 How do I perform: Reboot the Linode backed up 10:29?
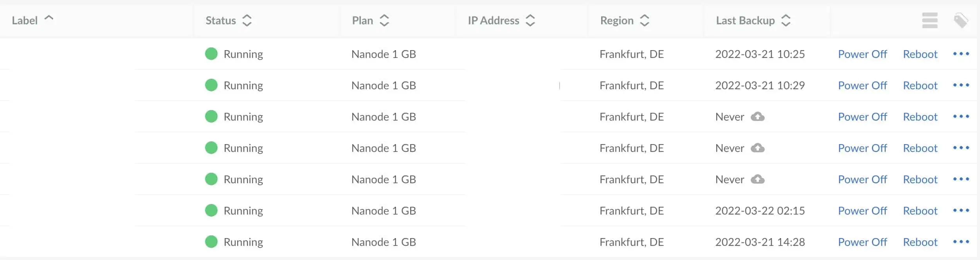pos(920,85)
